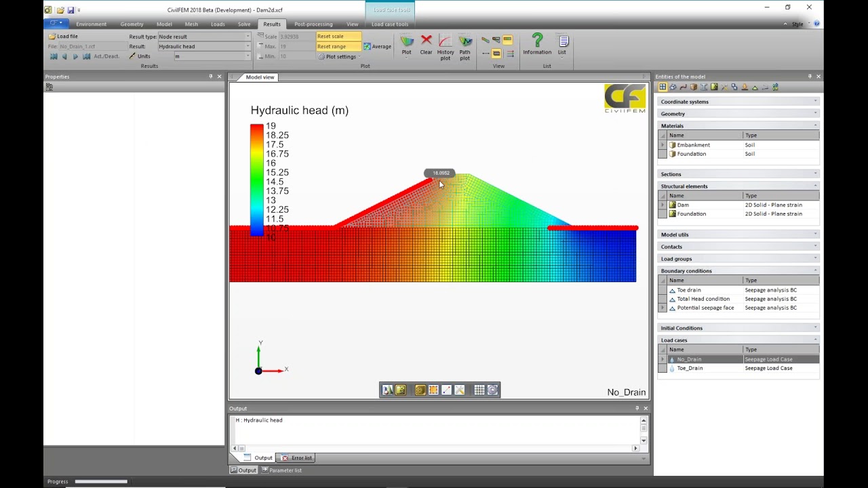Viewport: 868px width, 488px height.
Task: Expand the Geometry section
Action: [738, 114]
